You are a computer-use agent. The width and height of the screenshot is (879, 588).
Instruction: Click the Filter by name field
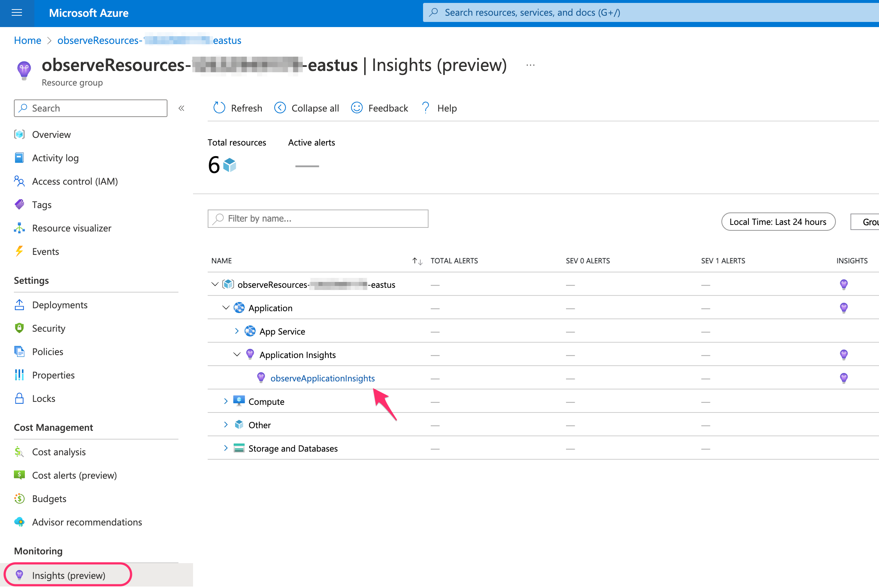pyautogui.click(x=318, y=219)
